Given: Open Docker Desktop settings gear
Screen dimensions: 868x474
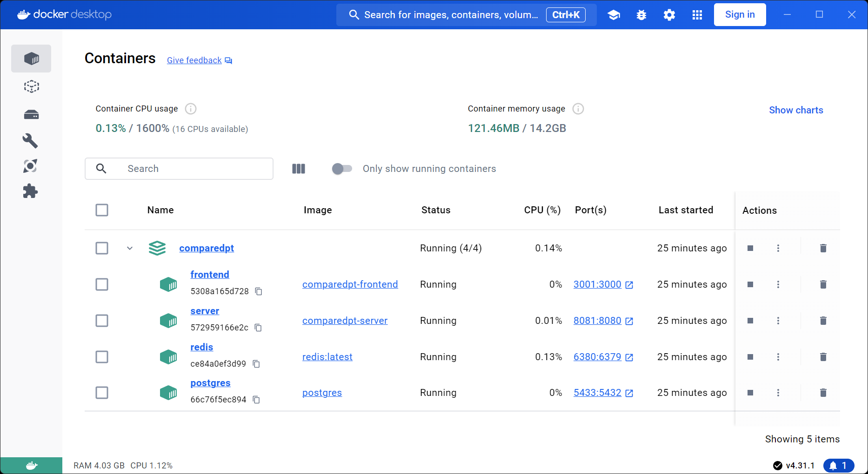Looking at the screenshot, I should coord(669,14).
